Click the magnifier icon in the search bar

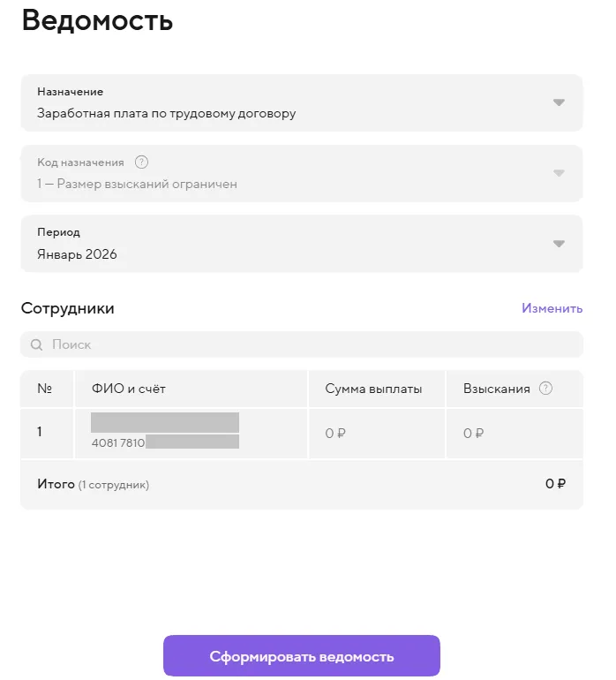37,345
